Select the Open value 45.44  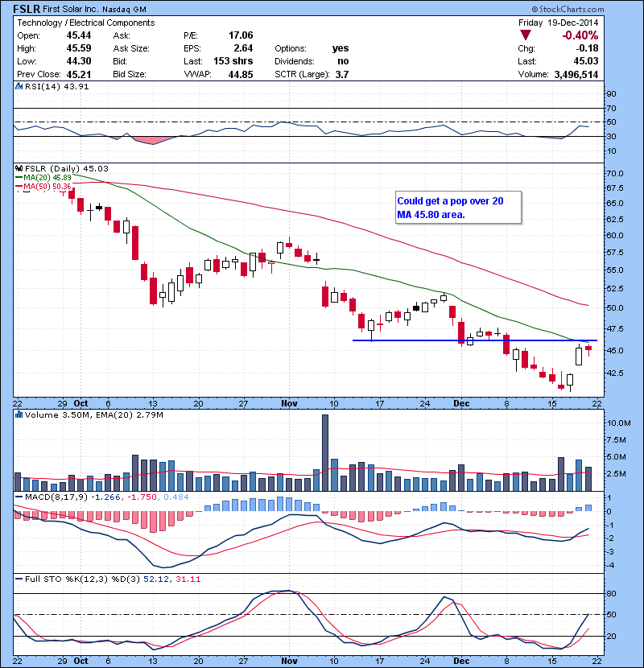tap(79, 35)
